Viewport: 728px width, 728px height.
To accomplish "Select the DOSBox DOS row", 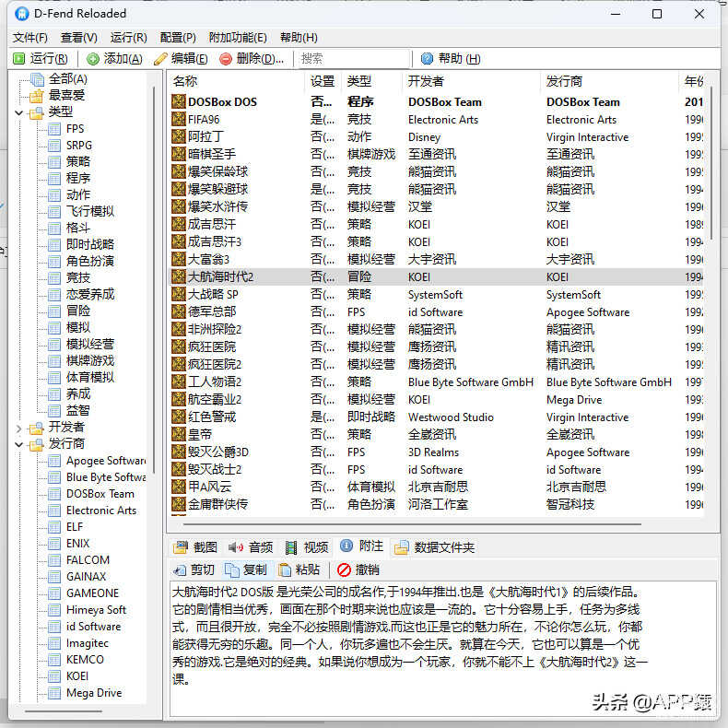I will tap(436, 101).
